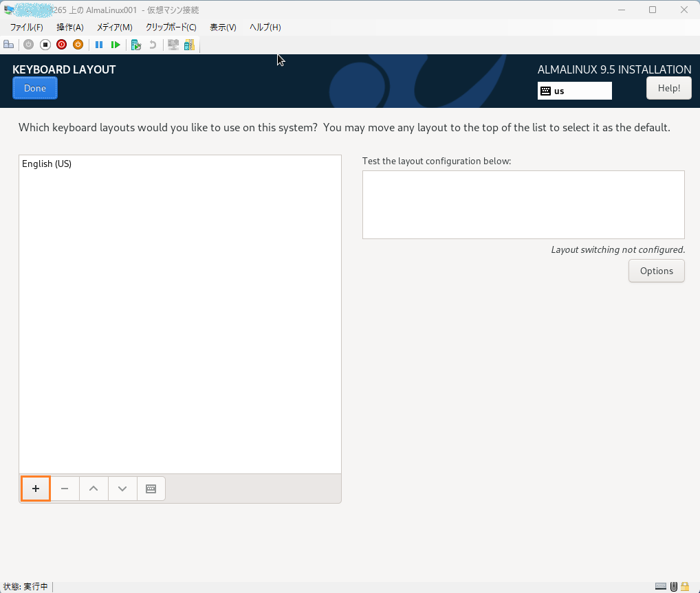Pause the virtual machine with blue bars icon
Image resolution: width=700 pixels, height=593 pixels.
99,45
